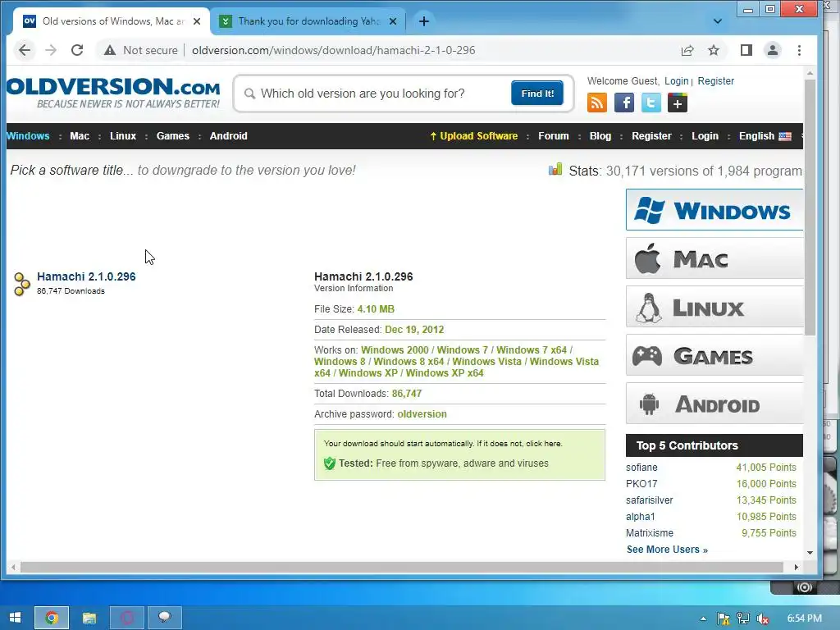Image resolution: width=840 pixels, height=630 pixels.
Task: Click the RSS feed icon
Action: click(597, 103)
